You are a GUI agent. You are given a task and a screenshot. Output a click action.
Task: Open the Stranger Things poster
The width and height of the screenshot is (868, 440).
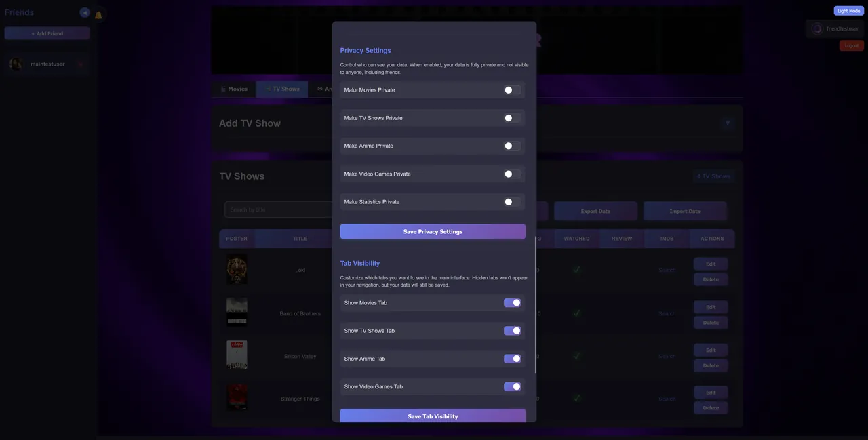point(237,398)
